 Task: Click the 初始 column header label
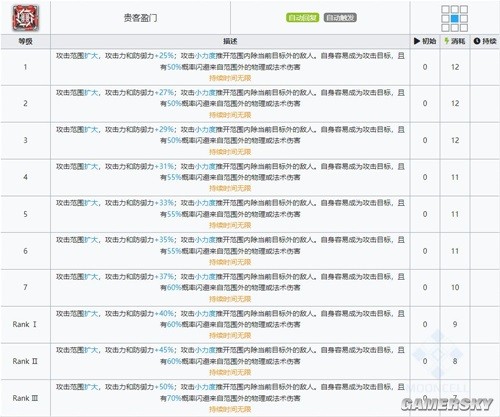[x=429, y=41]
